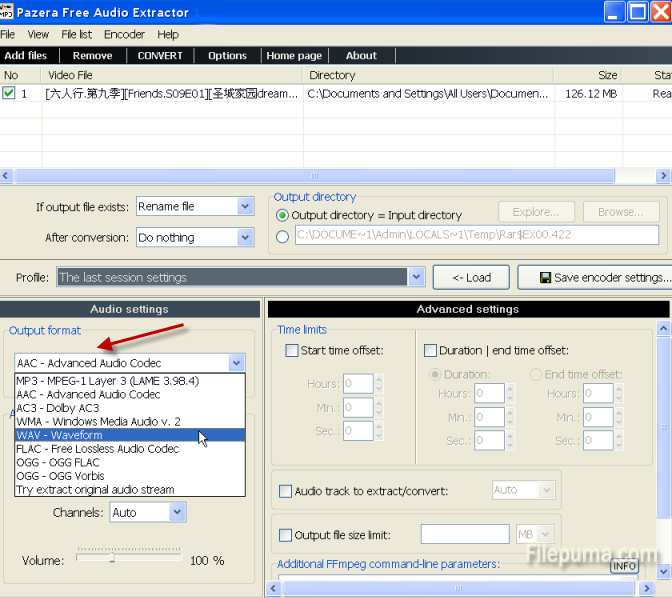Expand the If output file exists dropdown
The width and height of the screenshot is (672, 598).
coord(245,207)
